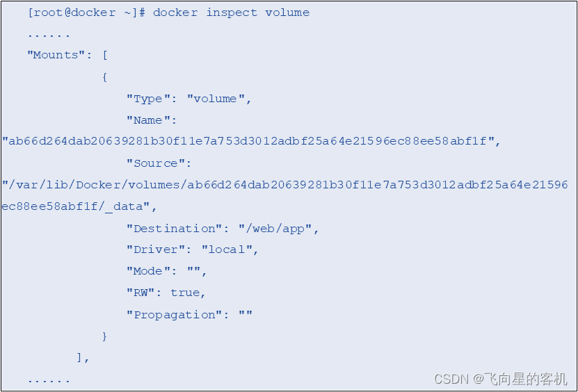Screen dimensions: 578x392
Task: Click the "Source": key text
Action: coord(159,163)
